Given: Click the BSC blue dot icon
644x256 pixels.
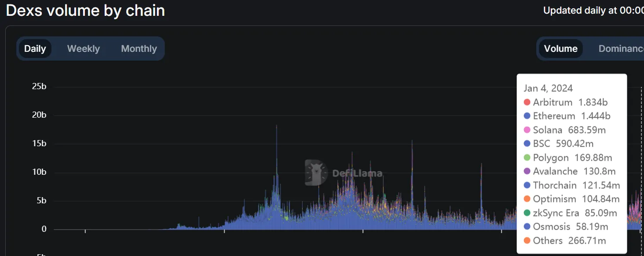Looking at the screenshot, I should point(526,144).
